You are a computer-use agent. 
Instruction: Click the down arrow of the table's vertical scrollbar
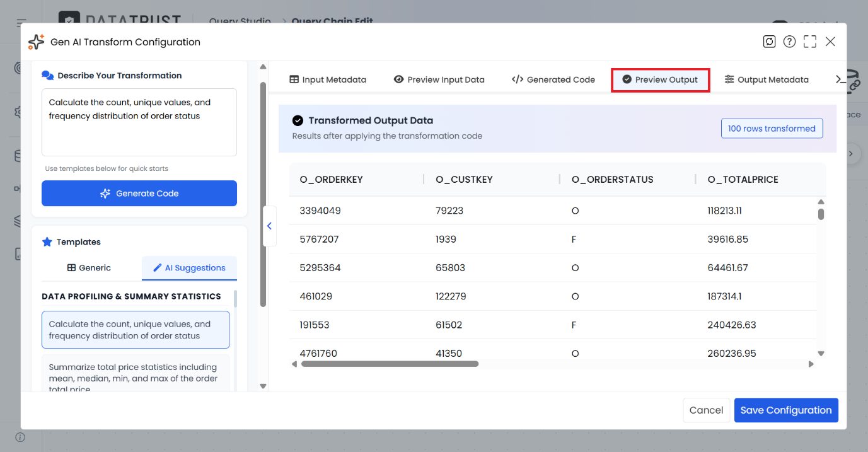(821, 354)
